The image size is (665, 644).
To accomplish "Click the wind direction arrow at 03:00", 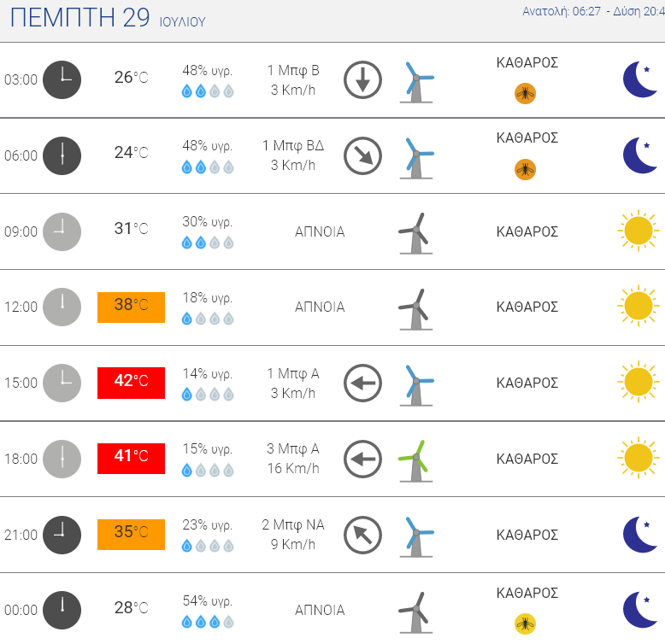I will [362, 79].
